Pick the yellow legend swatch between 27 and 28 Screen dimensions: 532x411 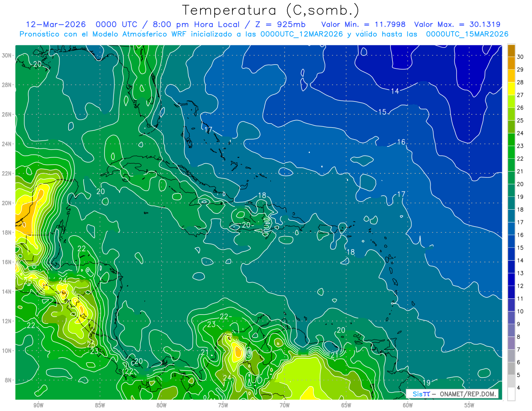pyautogui.click(x=511, y=89)
